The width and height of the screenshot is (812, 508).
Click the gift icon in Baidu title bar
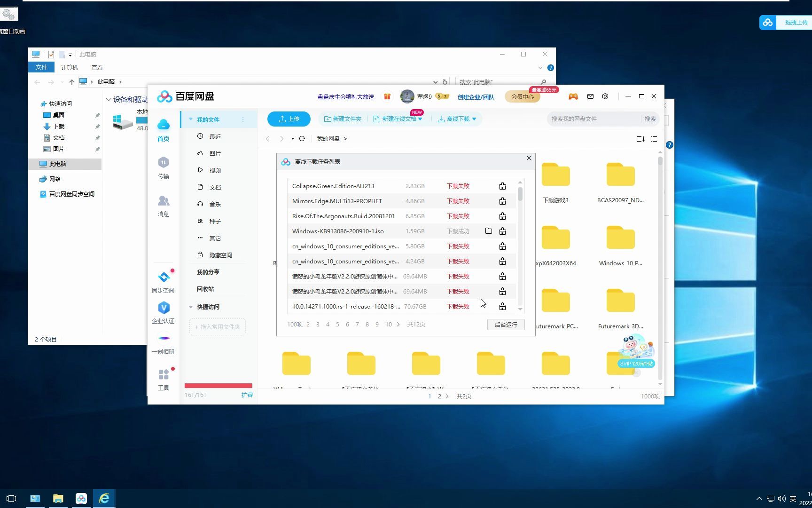tap(387, 96)
